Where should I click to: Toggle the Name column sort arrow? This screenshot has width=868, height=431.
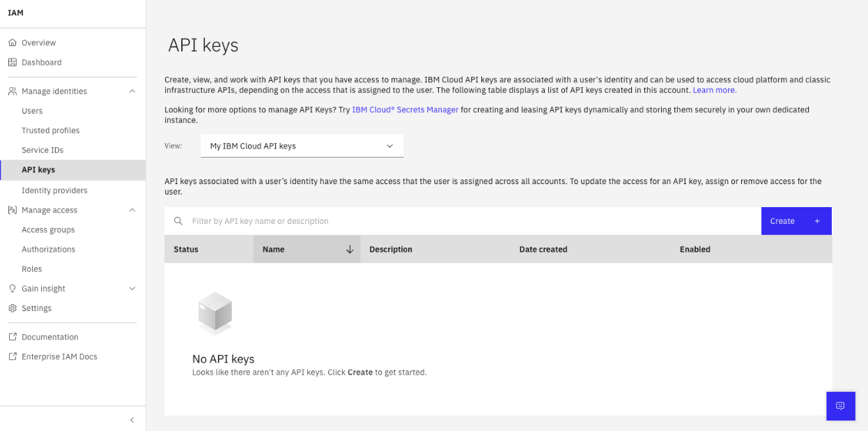point(349,249)
